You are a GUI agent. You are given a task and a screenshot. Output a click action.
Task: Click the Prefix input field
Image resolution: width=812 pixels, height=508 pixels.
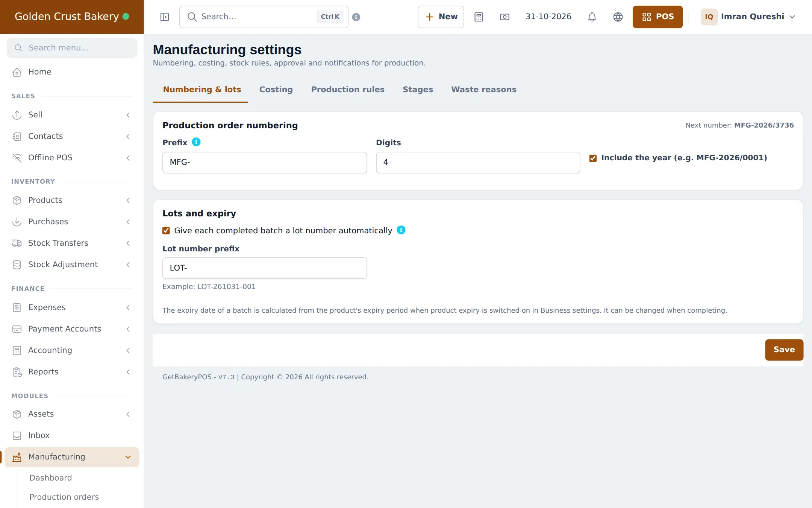(x=265, y=163)
